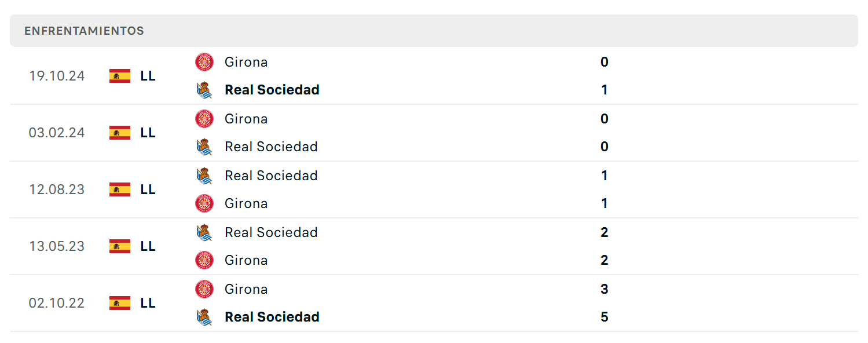Open bold Real Sociedad in 19.10.24 match

pyautogui.click(x=272, y=90)
